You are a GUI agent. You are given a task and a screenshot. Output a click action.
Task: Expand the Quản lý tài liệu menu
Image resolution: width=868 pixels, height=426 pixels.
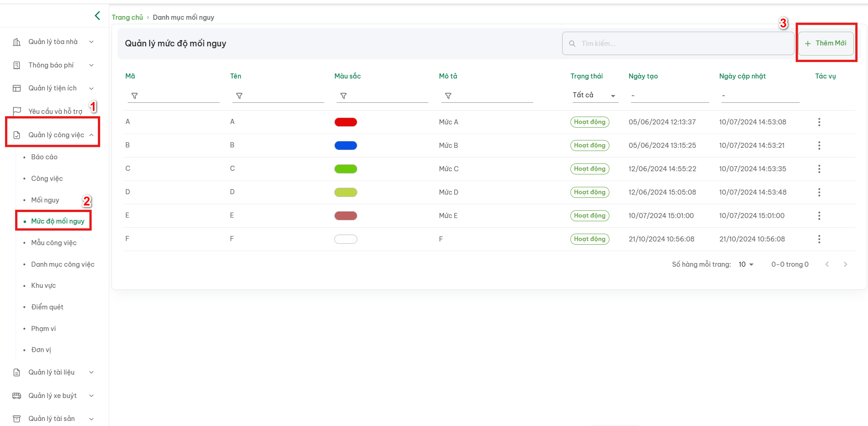click(x=91, y=372)
